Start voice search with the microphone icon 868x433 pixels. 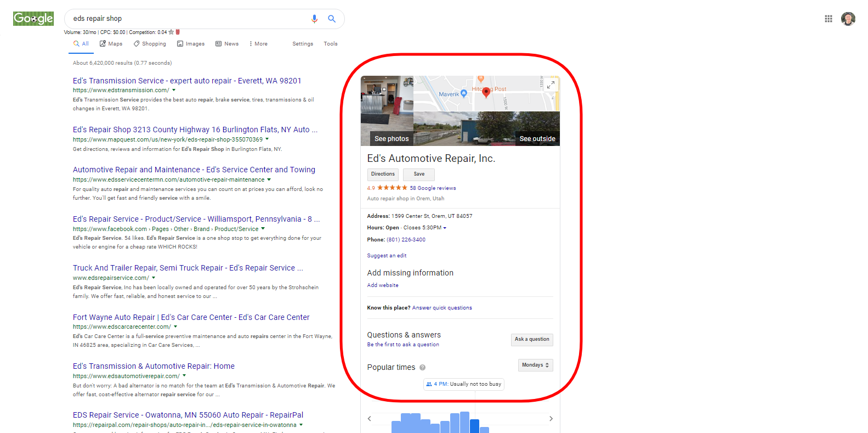click(x=314, y=19)
